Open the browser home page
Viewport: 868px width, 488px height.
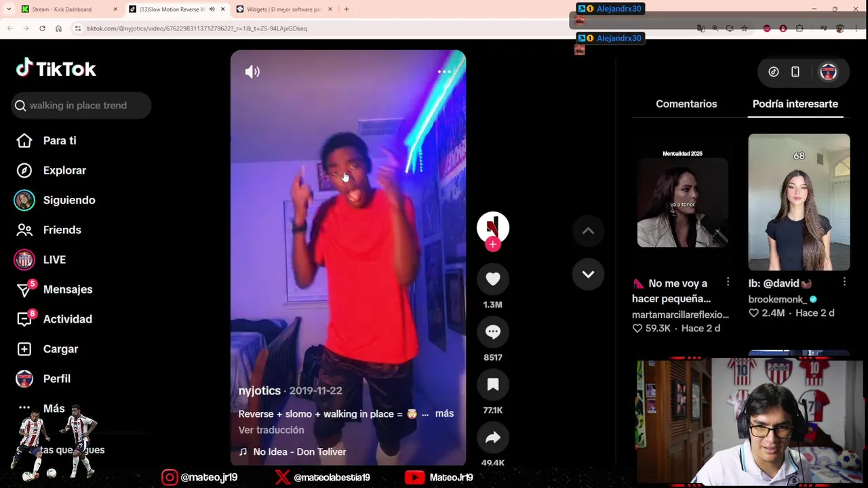[58, 28]
